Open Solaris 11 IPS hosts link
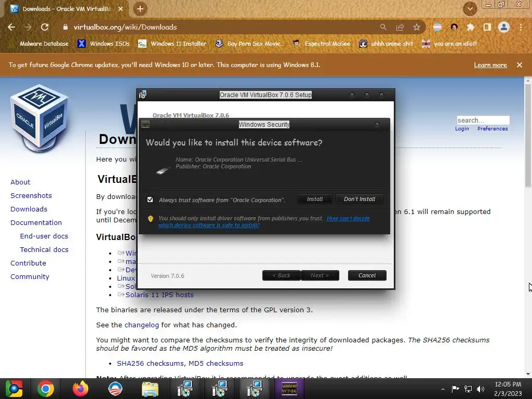The image size is (532, 399). [x=159, y=295]
